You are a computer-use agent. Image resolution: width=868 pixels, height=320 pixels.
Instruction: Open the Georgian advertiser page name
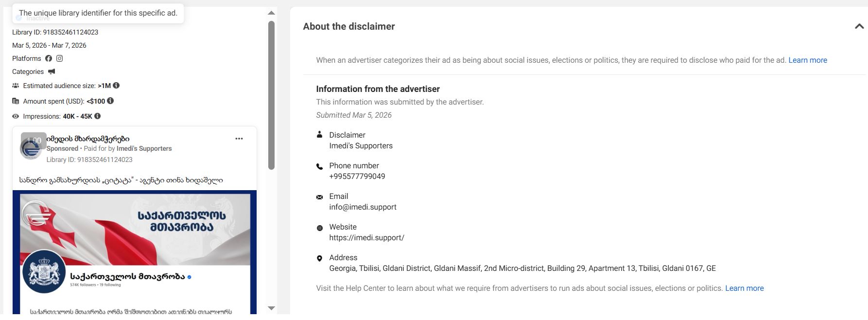click(88, 139)
